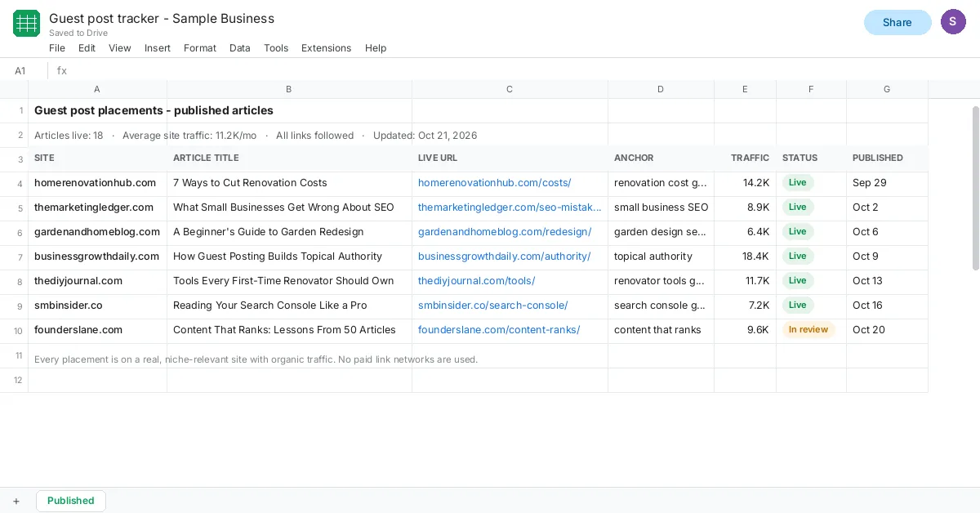Select the PUBLISHED header cell
This screenshot has width=980, height=513.
pyautogui.click(x=887, y=159)
